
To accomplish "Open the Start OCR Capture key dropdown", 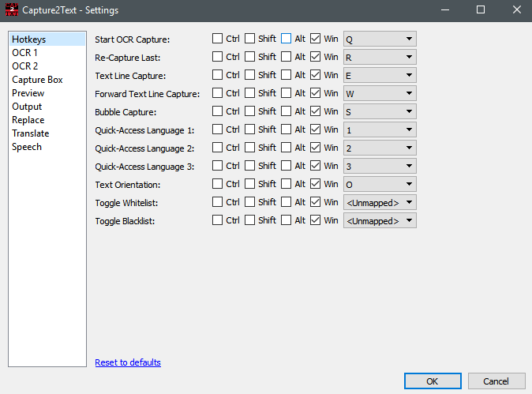I will (x=380, y=39).
